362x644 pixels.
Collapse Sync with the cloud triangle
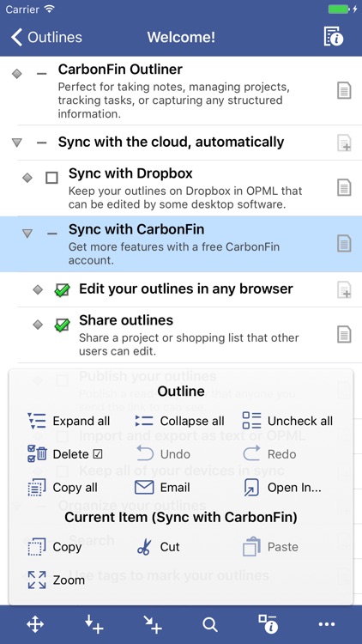(x=17, y=143)
